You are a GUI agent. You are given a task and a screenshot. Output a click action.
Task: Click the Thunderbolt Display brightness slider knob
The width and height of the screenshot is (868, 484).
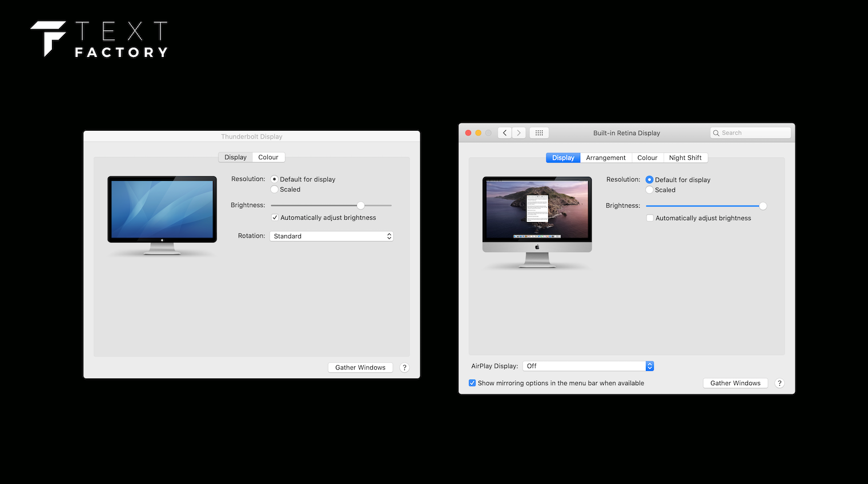361,205
